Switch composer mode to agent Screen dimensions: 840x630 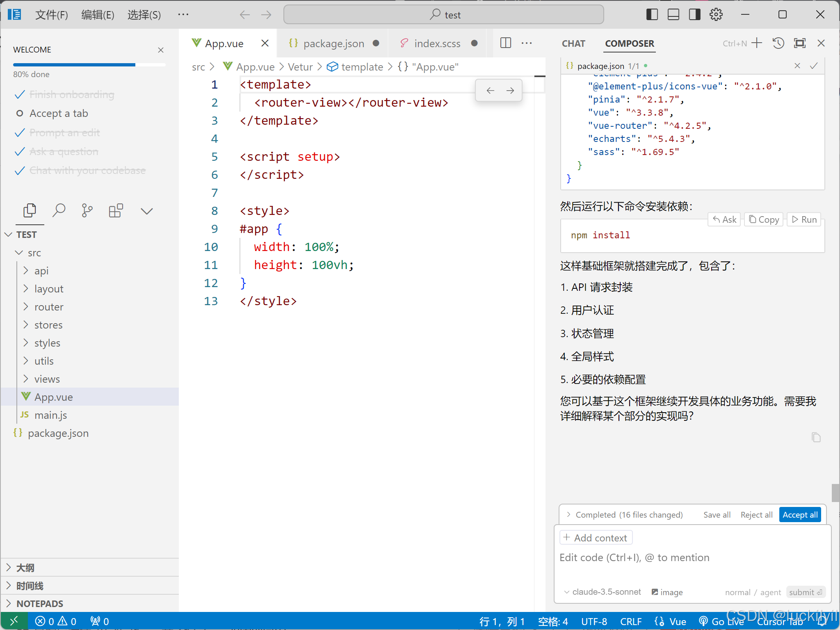[770, 592]
